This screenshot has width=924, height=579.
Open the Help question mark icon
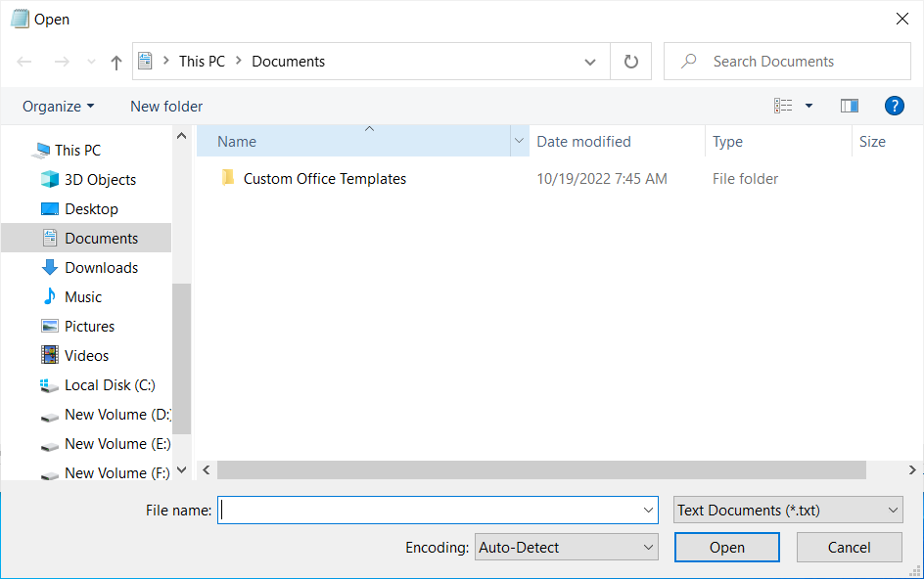pyautogui.click(x=893, y=106)
